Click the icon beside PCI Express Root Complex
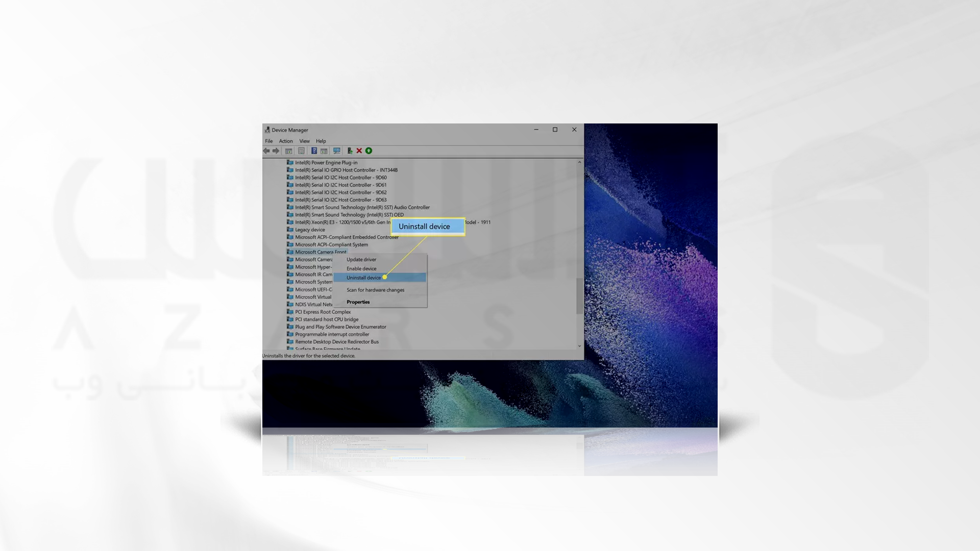The width and height of the screenshot is (980, 551). [290, 312]
